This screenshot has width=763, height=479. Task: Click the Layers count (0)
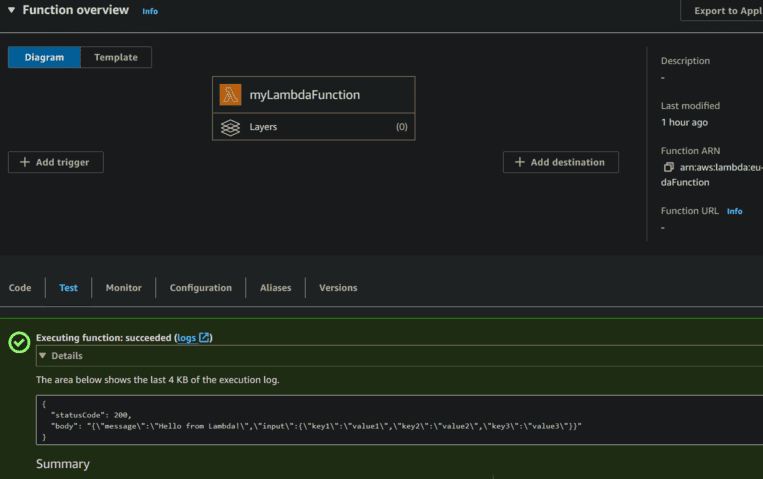point(401,127)
